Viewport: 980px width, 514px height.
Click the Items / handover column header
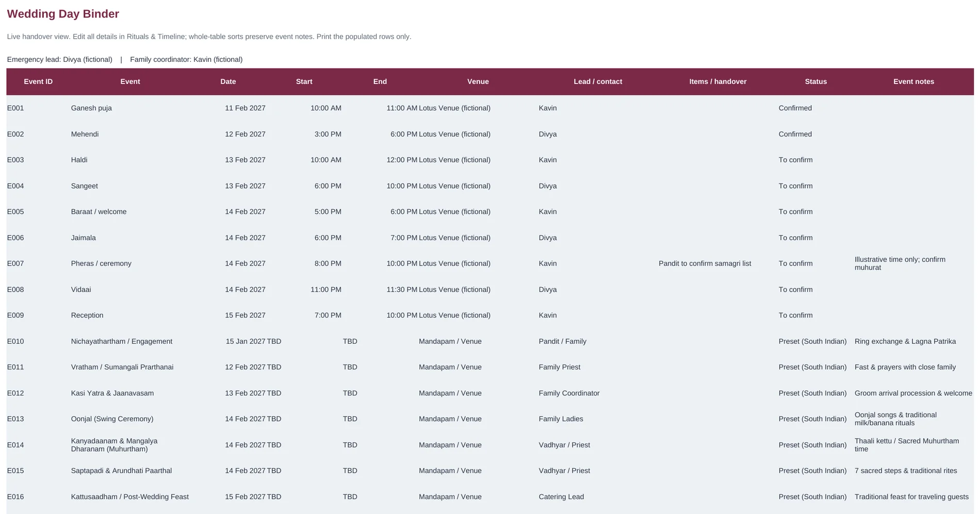(718, 81)
